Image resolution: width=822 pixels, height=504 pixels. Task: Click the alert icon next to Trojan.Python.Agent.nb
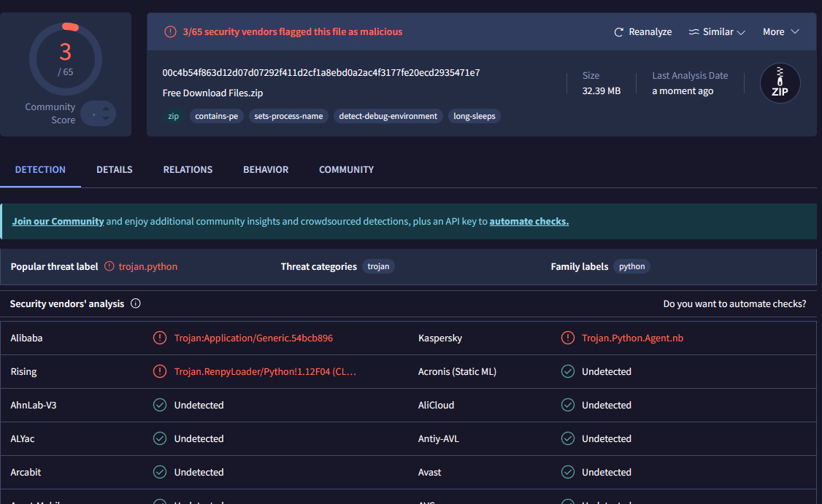pyautogui.click(x=567, y=338)
